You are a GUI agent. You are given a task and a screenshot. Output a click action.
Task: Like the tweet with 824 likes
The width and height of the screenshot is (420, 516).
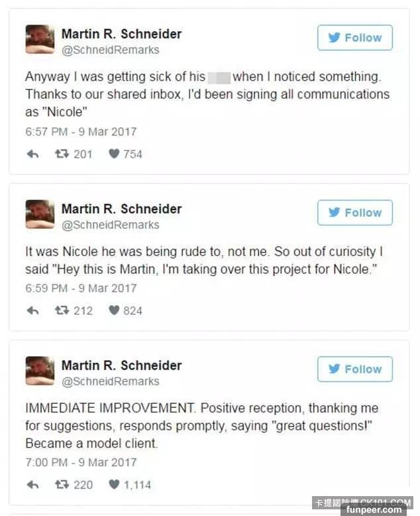114,310
